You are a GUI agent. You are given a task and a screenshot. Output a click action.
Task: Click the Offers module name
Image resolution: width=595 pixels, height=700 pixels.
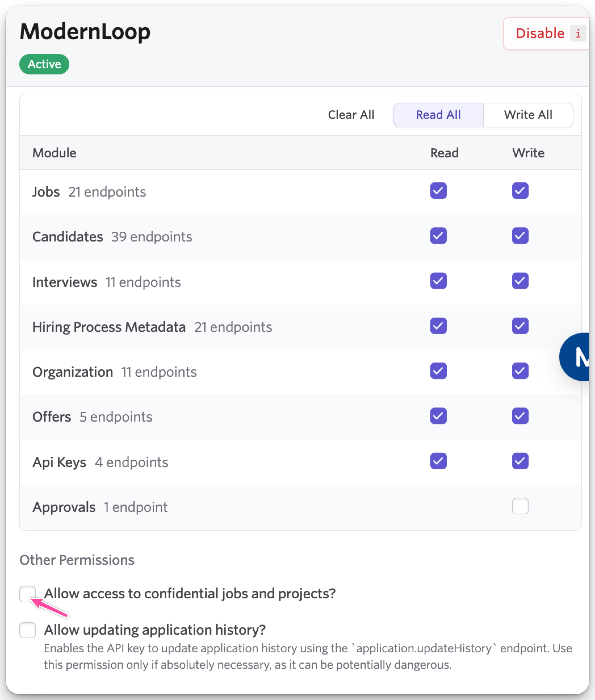pyautogui.click(x=52, y=417)
